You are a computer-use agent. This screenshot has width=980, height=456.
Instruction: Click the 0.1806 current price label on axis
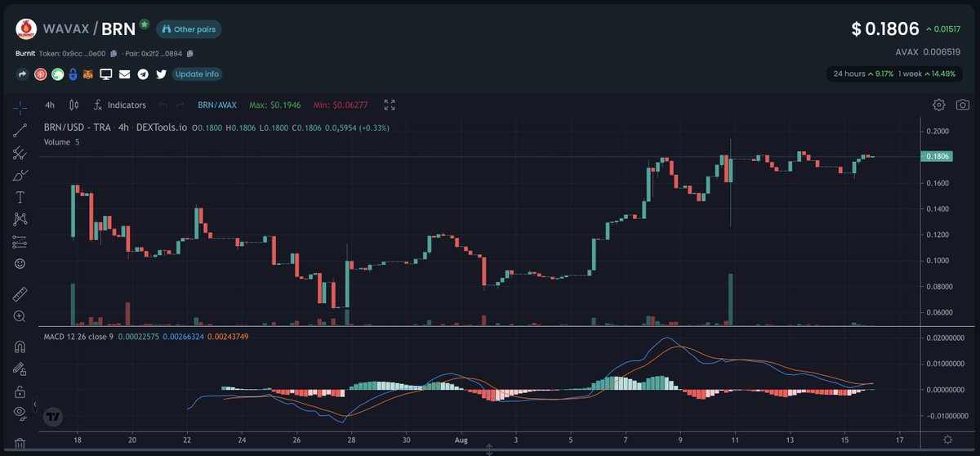935,156
